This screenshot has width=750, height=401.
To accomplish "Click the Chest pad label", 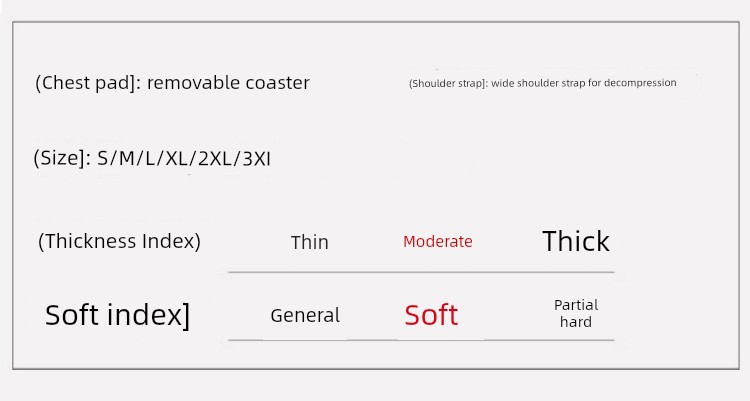I will coord(88,83).
